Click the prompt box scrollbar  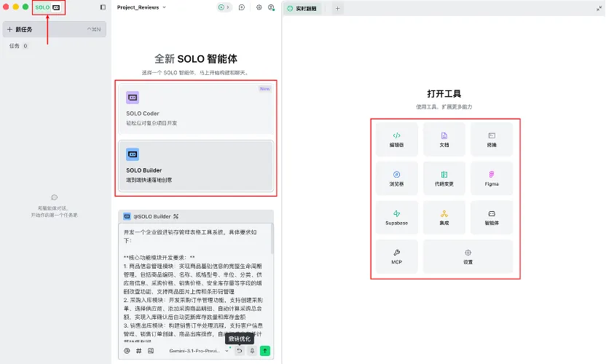pyautogui.click(x=272, y=240)
